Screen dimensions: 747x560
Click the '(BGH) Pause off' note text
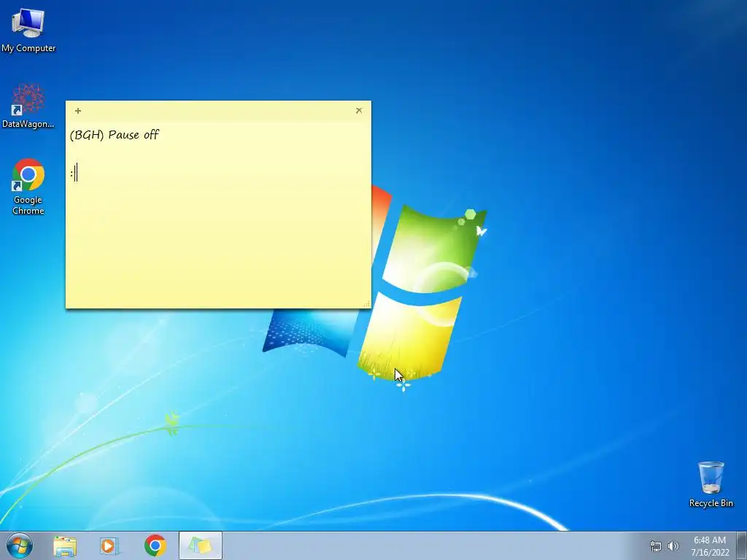115,135
